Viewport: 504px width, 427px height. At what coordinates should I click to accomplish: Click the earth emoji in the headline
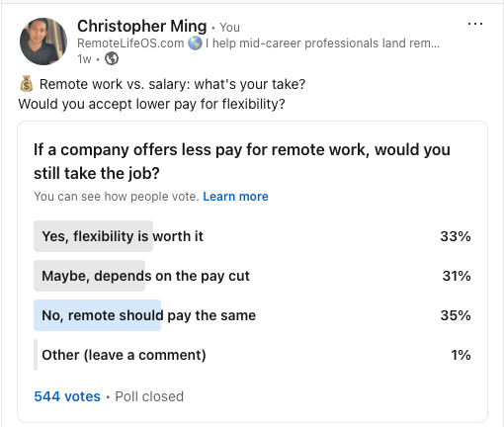coord(195,43)
